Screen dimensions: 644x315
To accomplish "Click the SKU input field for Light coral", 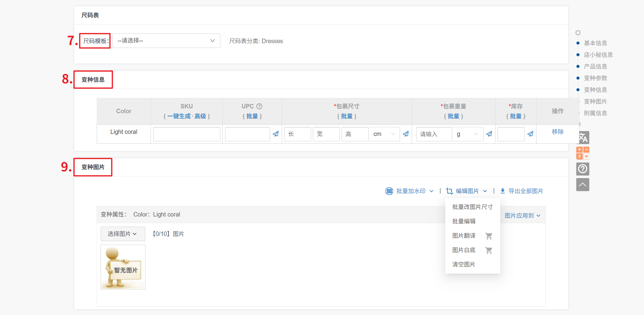I will point(187,134).
